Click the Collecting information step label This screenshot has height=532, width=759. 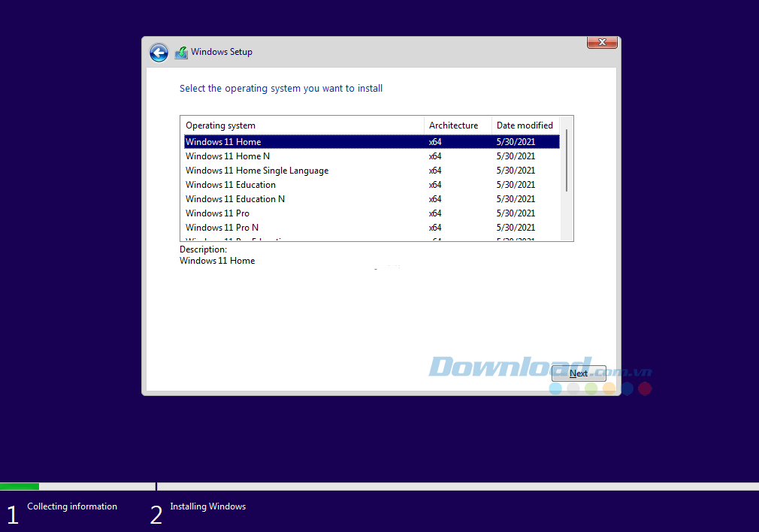pos(72,506)
